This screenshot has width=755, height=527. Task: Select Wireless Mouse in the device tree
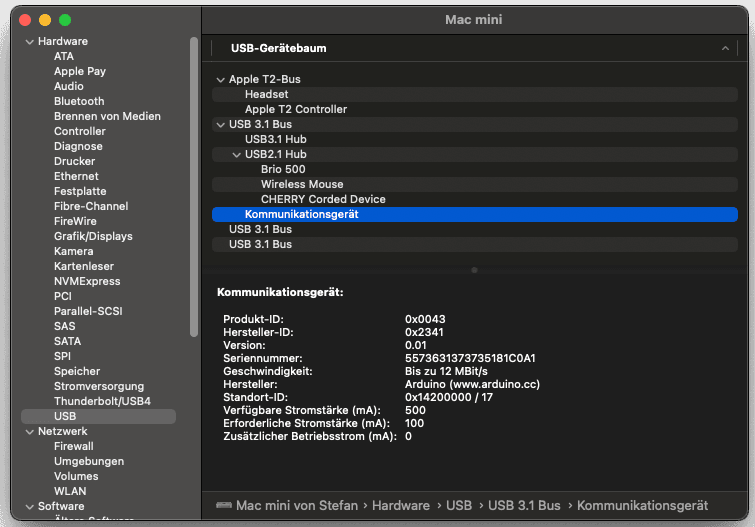coord(302,184)
